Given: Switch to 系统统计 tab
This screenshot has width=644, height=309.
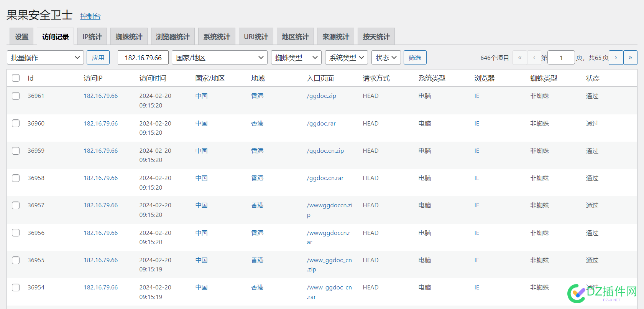Looking at the screenshot, I should [217, 36].
